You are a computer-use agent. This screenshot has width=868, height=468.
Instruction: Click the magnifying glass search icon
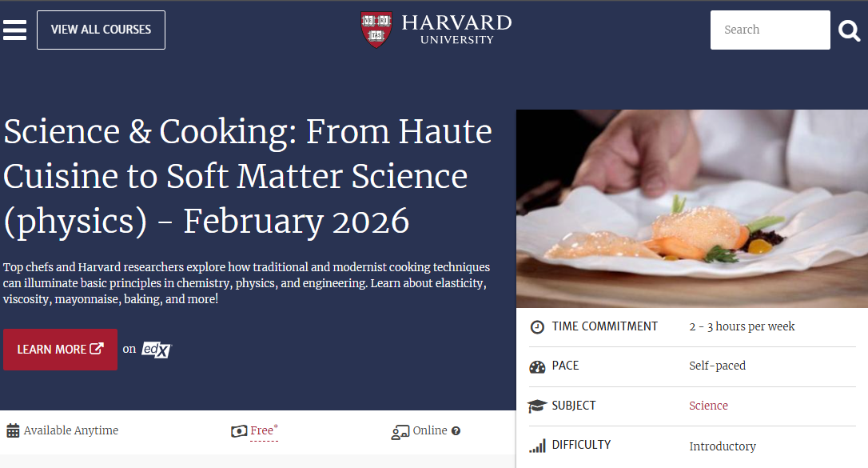coord(849,30)
